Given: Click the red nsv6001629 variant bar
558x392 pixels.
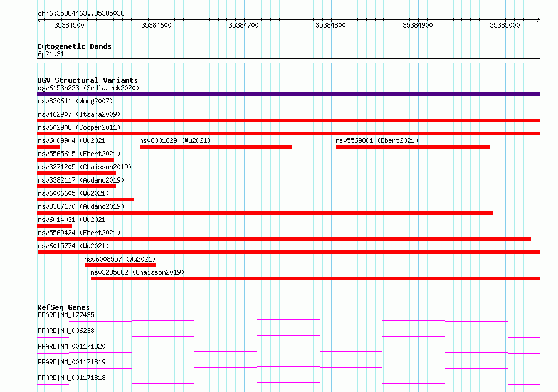Looking at the screenshot, I should [x=216, y=147].
